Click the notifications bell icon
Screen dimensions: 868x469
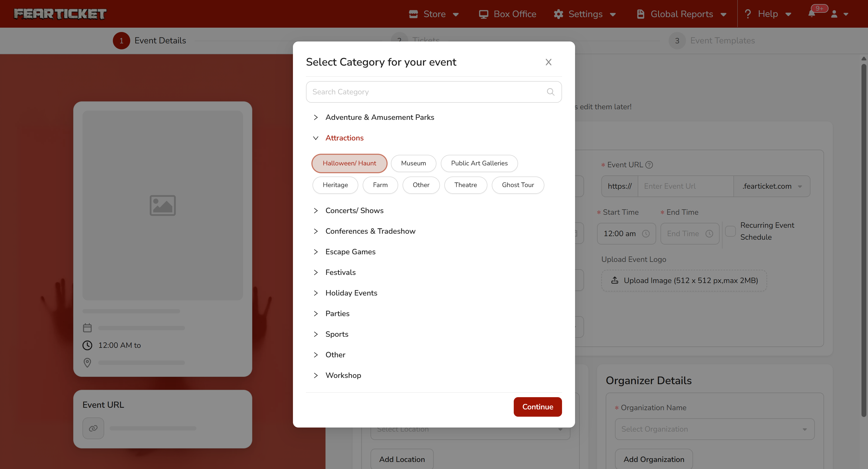tap(811, 14)
